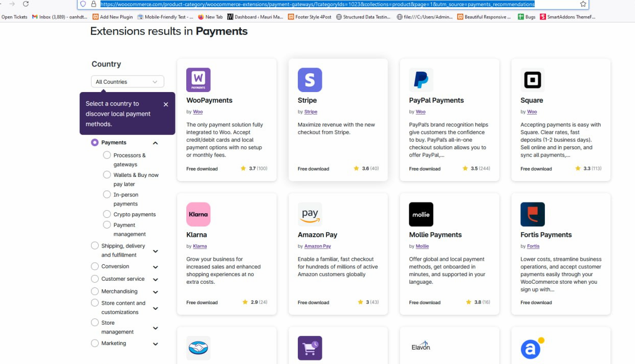
Task: Open the Open Tickets bookmark
Action: click(14, 17)
